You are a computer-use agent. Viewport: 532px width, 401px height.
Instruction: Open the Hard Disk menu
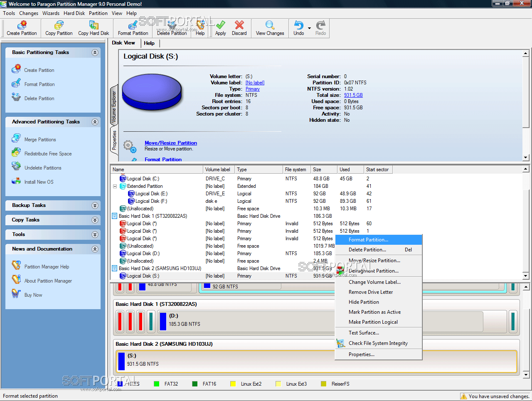point(74,13)
